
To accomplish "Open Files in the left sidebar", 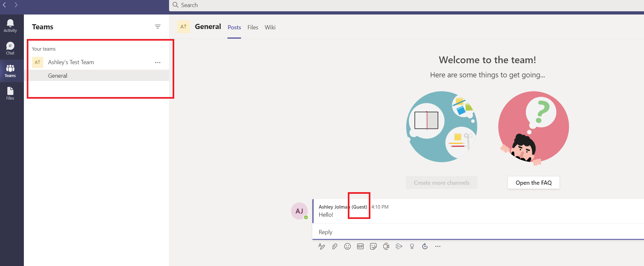I will tap(10, 94).
